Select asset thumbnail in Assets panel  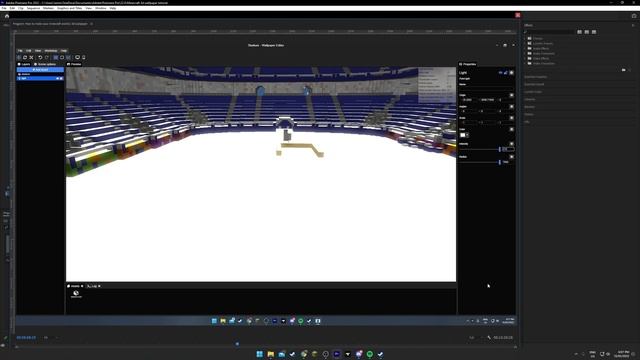pyautogui.click(x=76, y=294)
